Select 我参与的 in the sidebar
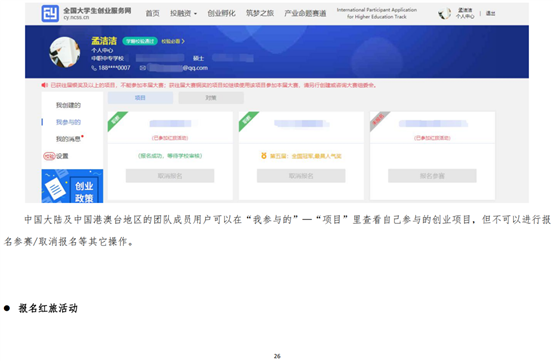 68,122
